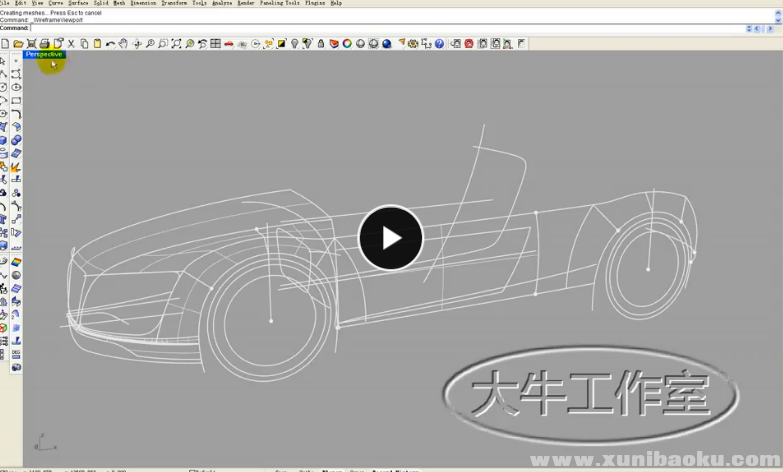Click the Save disk icon
The height and width of the screenshot is (472, 783).
[x=31, y=44]
